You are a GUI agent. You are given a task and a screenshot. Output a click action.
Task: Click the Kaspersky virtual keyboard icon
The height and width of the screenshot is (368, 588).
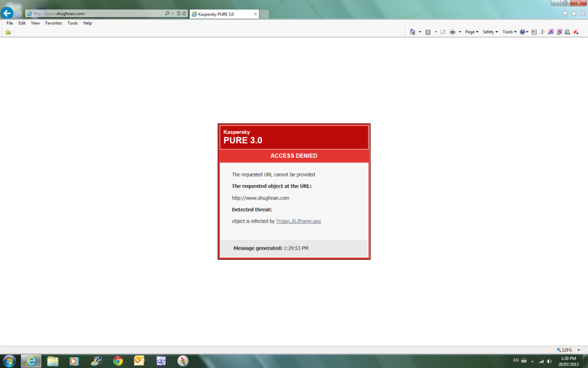tap(534, 32)
